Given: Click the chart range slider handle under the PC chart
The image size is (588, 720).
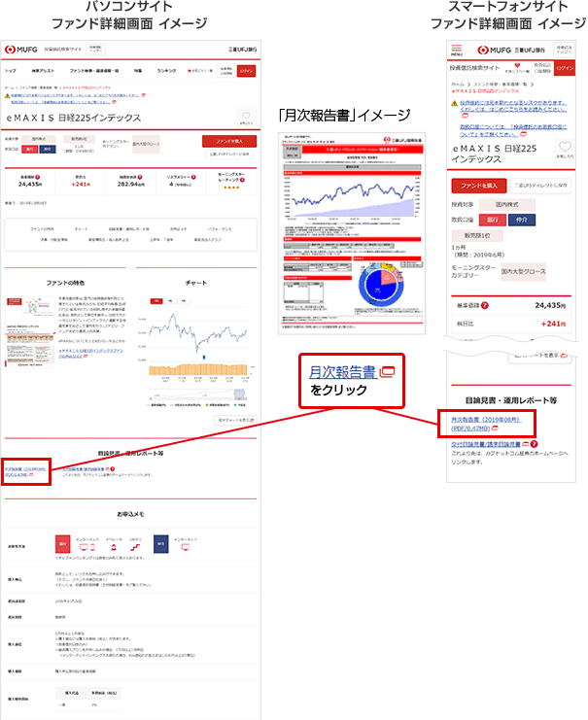Looking at the screenshot, I should 239,394.
